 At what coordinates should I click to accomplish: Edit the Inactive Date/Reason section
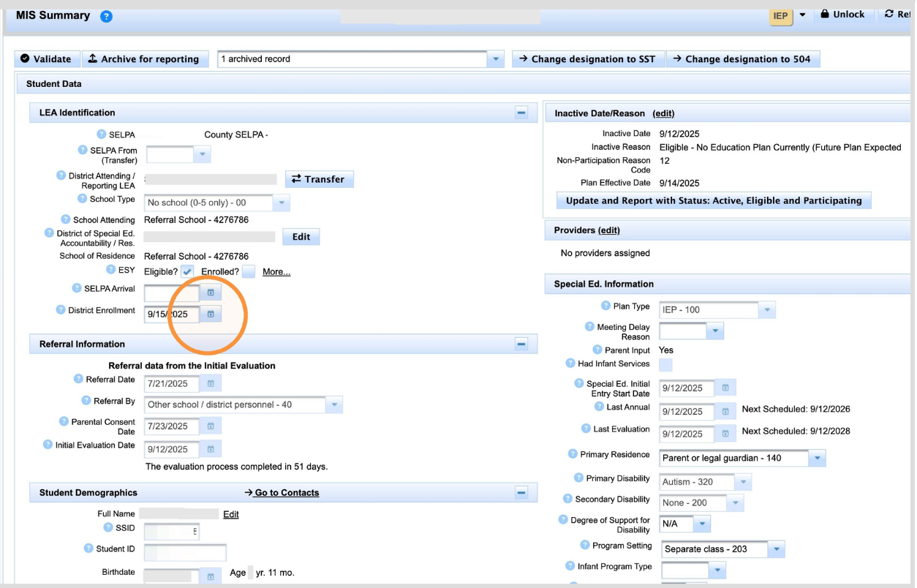click(663, 113)
